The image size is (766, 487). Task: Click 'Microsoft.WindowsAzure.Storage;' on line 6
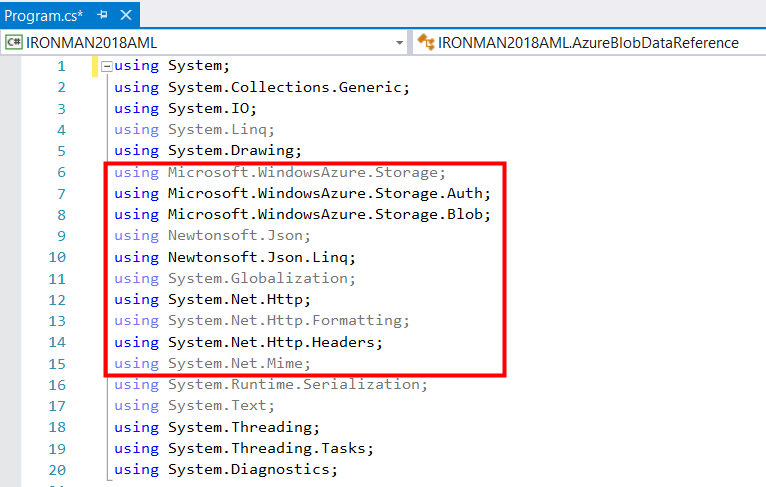pos(306,172)
